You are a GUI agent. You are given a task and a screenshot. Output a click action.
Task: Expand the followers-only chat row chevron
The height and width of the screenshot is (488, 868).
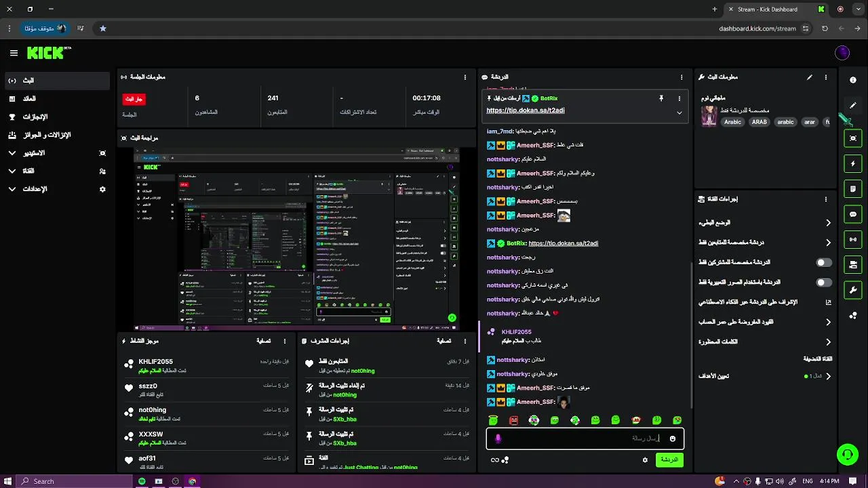(x=828, y=242)
